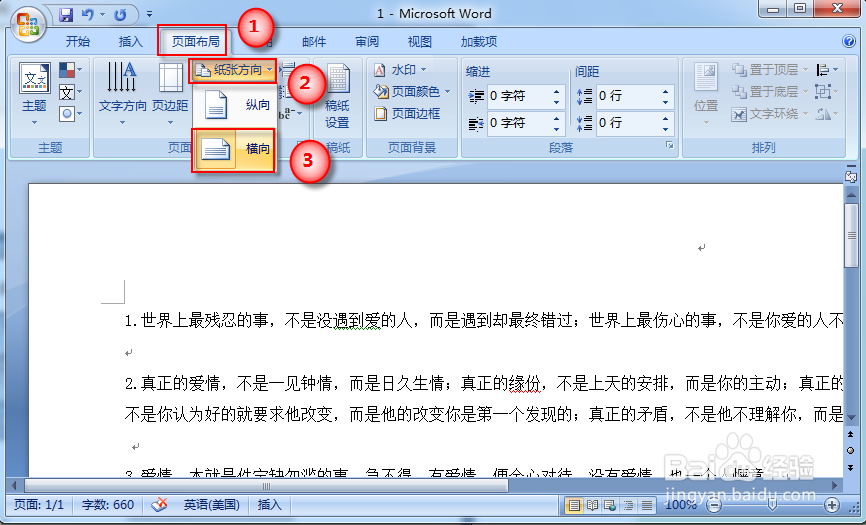Increase left indent with the up arrow
Screen dimensions: 866x525
coord(557,91)
